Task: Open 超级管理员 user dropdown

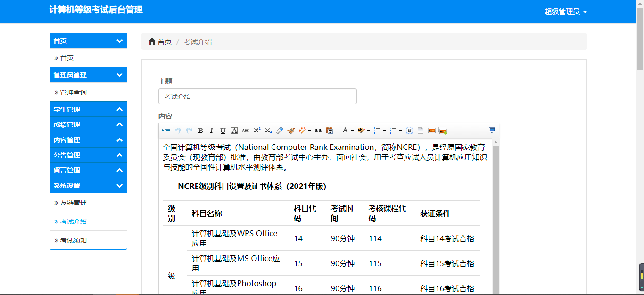Action: click(x=565, y=12)
